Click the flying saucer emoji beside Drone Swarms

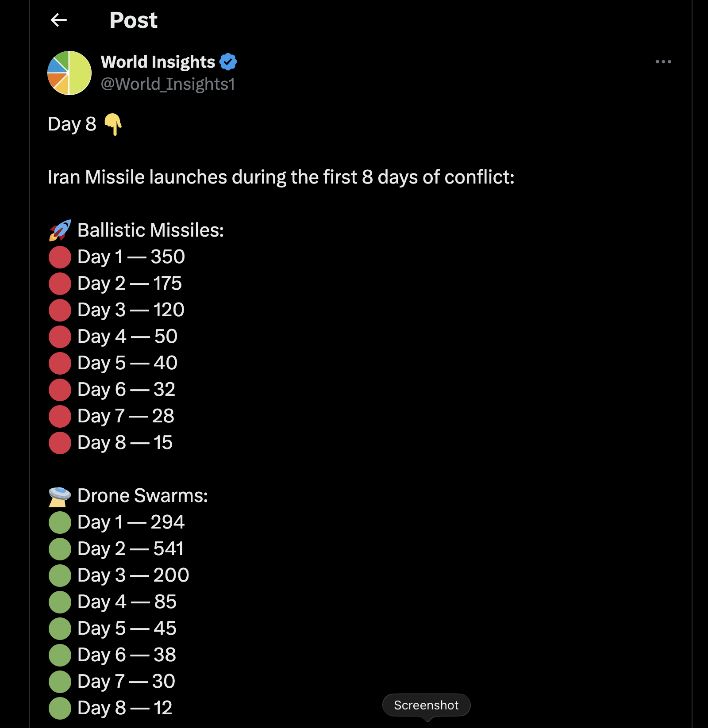click(x=60, y=496)
